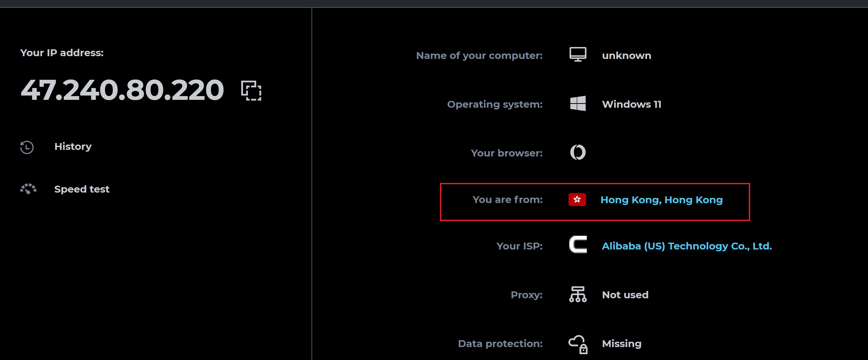This screenshot has height=360, width=868.
Task: Open the Hong Kong, Hong Kong location link
Action: pos(661,200)
